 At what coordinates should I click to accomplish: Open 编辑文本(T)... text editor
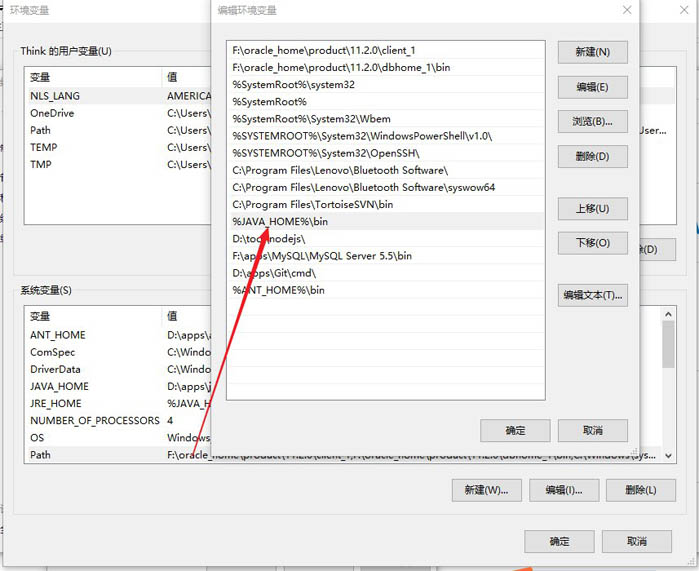tap(592, 295)
